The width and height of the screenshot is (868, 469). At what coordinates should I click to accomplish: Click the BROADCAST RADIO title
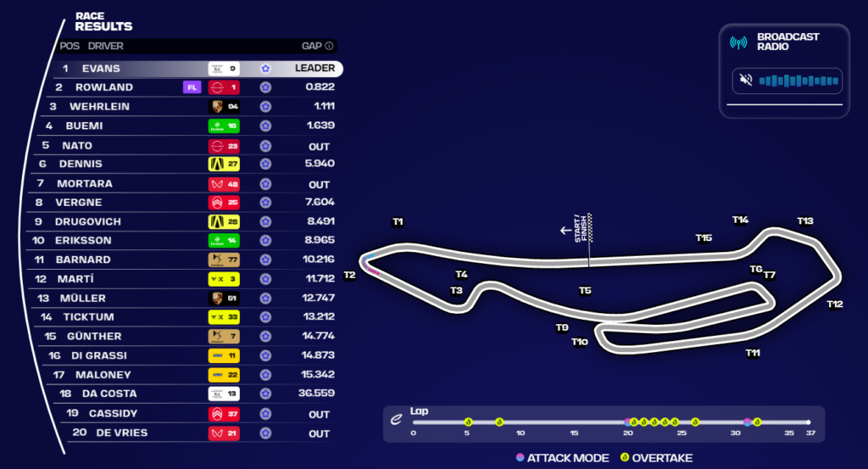[x=787, y=42]
